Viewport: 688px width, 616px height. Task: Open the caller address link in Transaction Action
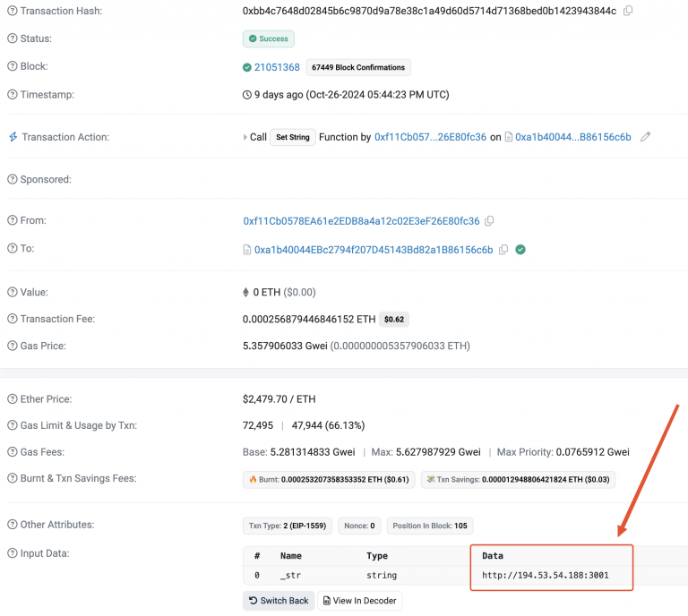point(430,138)
